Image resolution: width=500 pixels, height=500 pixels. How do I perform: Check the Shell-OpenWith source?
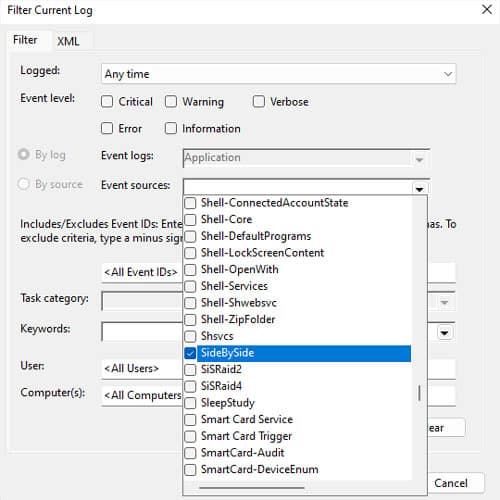(190, 269)
